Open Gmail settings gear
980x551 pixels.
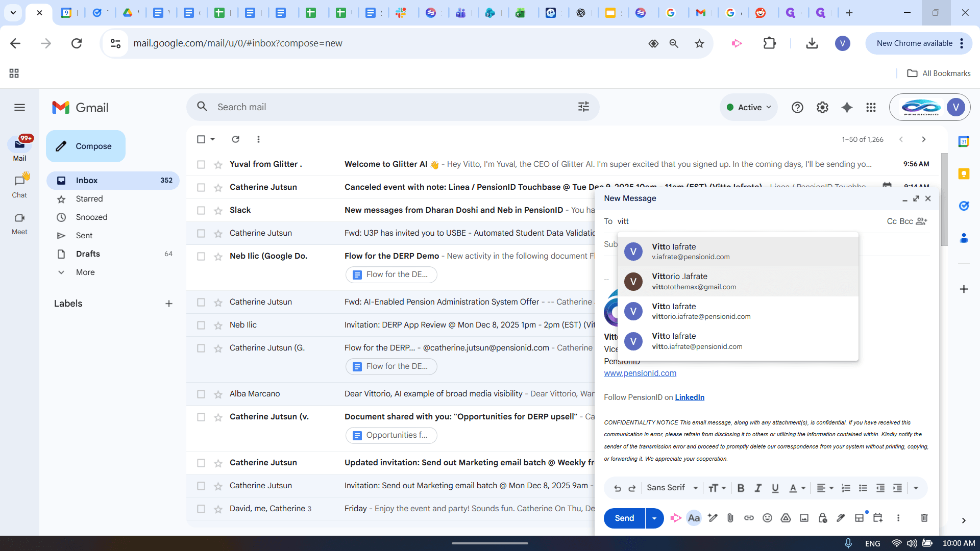coord(822,107)
